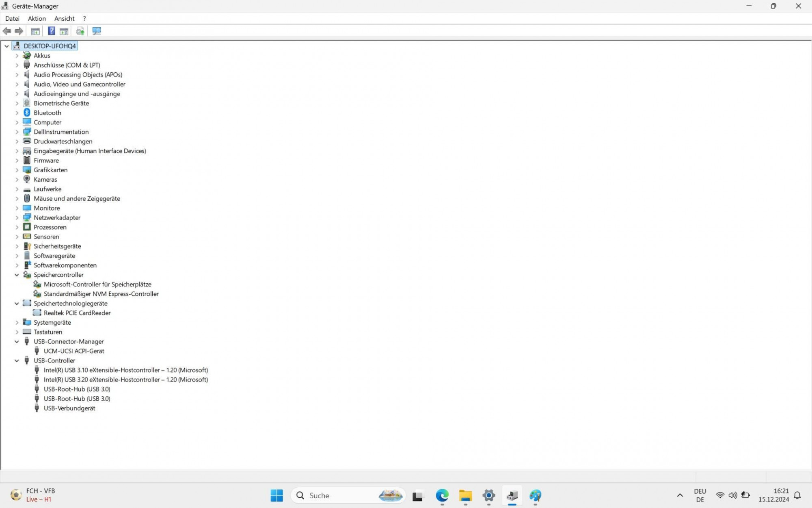Click the Druckwarteschlangen printer icon
The image size is (812, 508).
point(27,141)
